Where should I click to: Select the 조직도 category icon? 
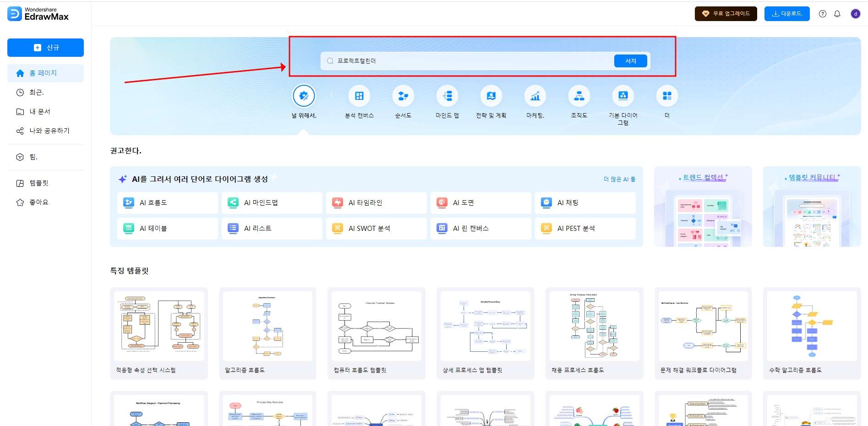click(579, 96)
